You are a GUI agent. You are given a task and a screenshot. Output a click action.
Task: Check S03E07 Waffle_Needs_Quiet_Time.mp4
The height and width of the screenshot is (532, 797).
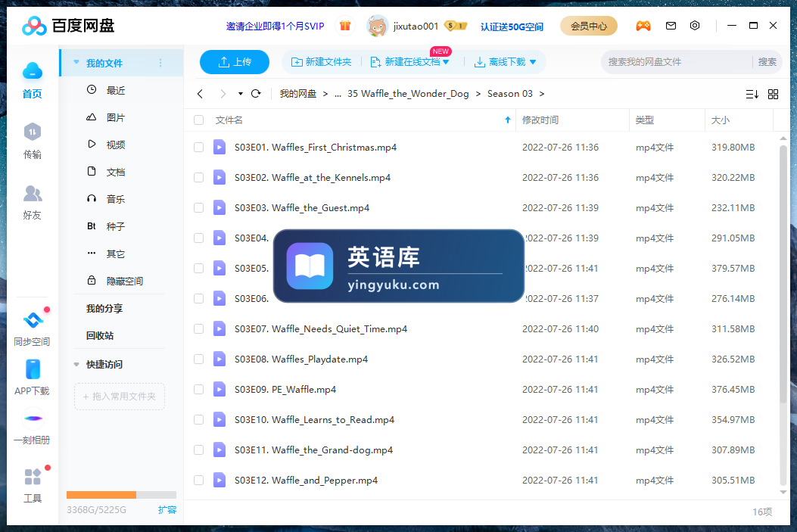pyautogui.click(x=199, y=328)
